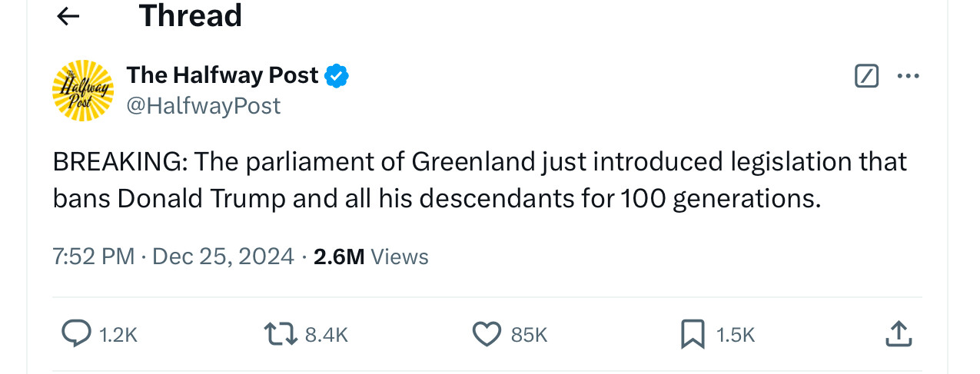Toggle the repost arrows icon

pyautogui.click(x=280, y=333)
